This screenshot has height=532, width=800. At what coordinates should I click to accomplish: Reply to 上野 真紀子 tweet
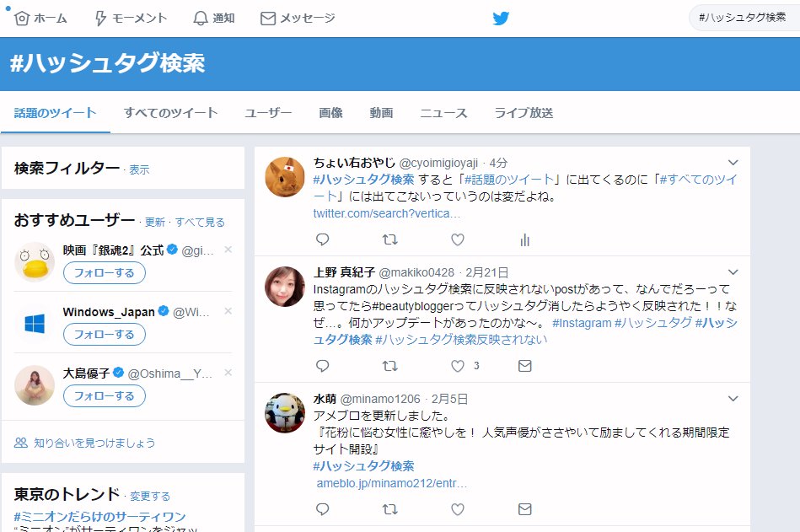[x=323, y=366]
